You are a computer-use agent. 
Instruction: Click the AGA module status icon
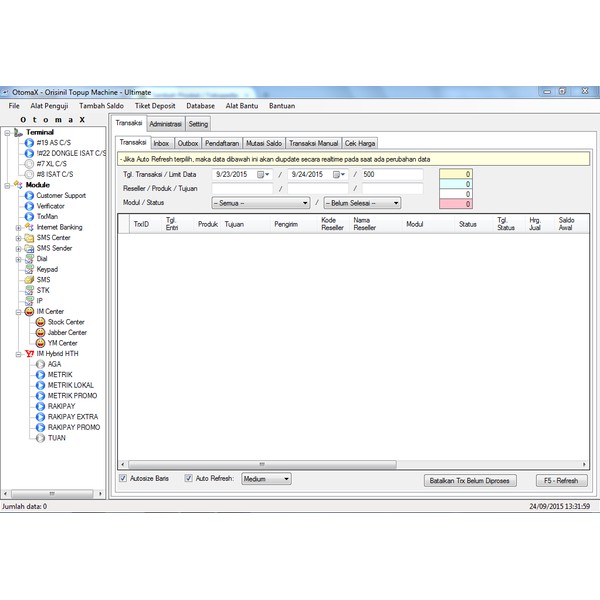(x=40, y=364)
